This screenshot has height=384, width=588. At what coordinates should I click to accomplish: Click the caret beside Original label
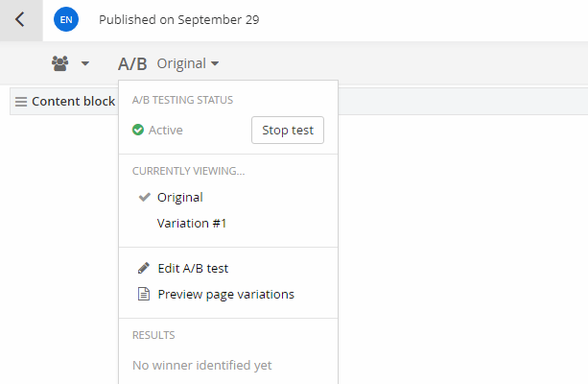pos(215,63)
